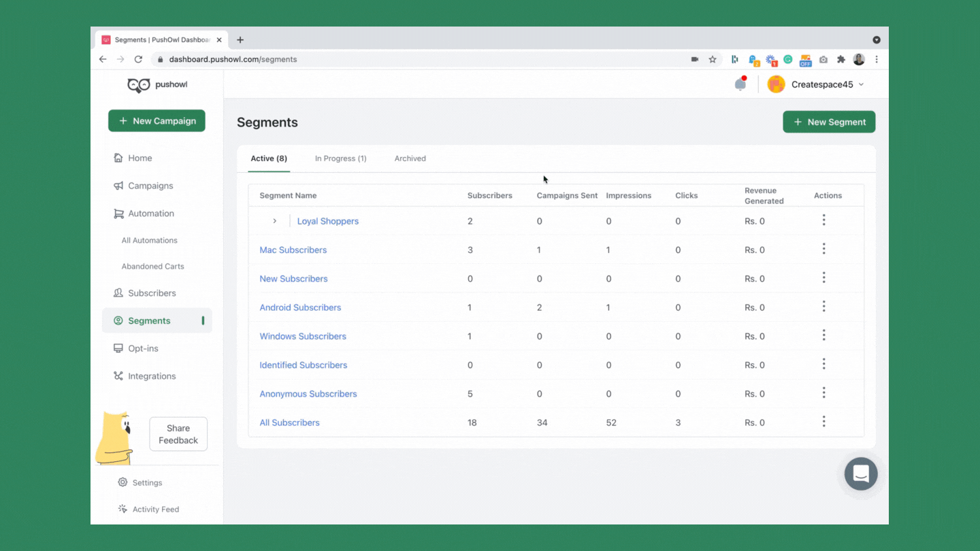The width and height of the screenshot is (980, 551).
Task: Open actions menu for Mac Subscribers
Action: coord(824,248)
